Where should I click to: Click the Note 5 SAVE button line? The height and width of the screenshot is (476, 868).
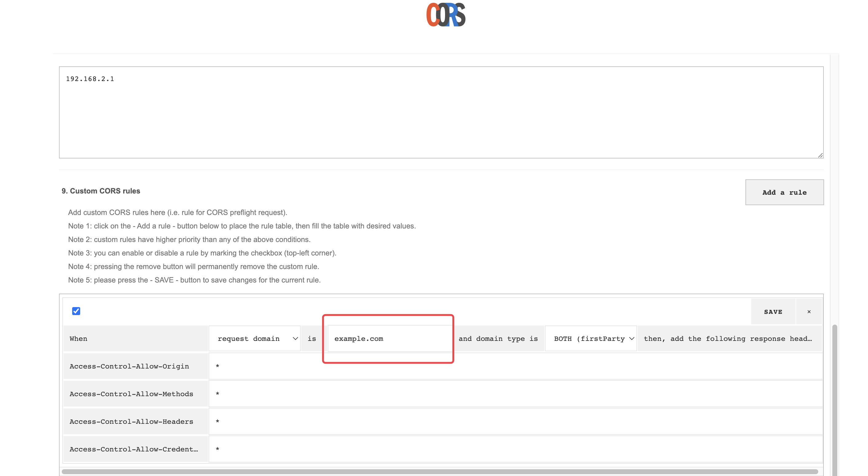click(x=194, y=280)
